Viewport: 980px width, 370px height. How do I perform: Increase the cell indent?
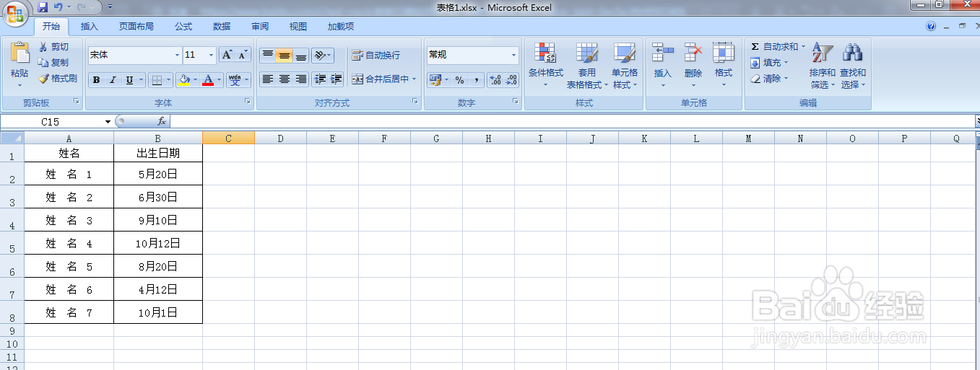[337, 79]
